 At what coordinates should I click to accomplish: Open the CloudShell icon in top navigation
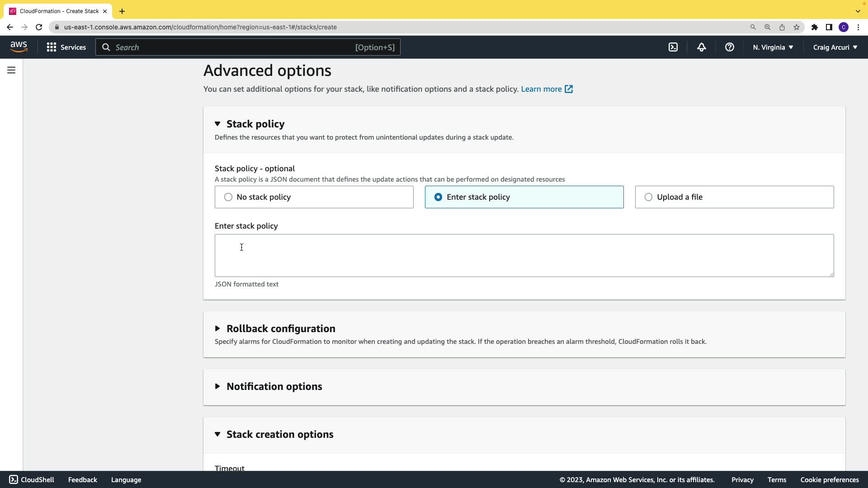pyautogui.click(x=673, y=47)
